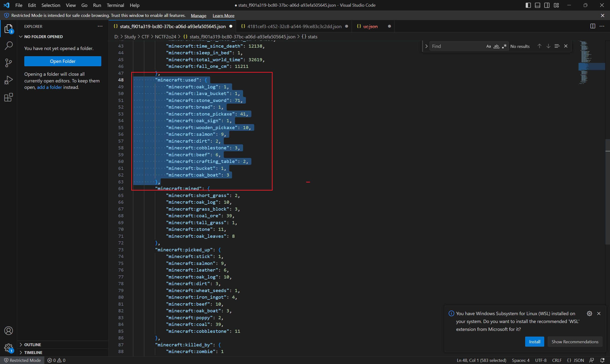Dismiss the WSL notification
The height and width of the screenshot is (364, 610).
(599, 313)
